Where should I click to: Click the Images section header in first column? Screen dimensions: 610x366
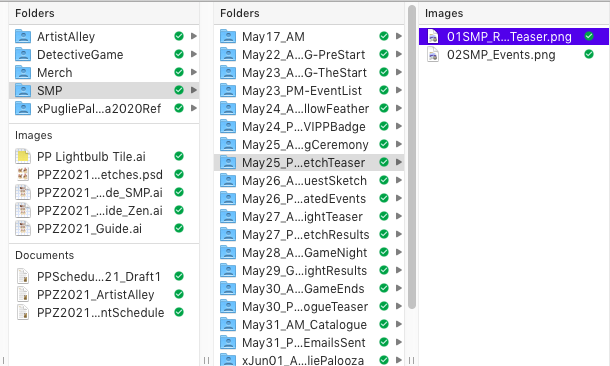(x=33, y=135)
